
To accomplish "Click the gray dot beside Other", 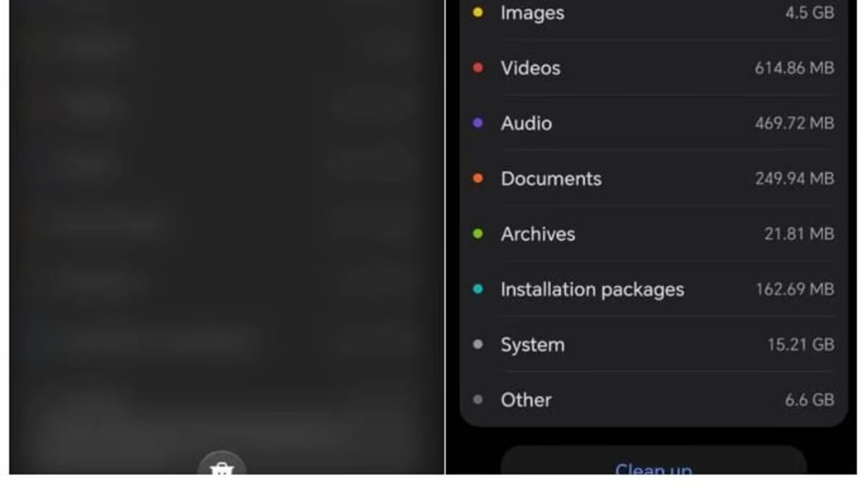I will click(x=477, y=400).
